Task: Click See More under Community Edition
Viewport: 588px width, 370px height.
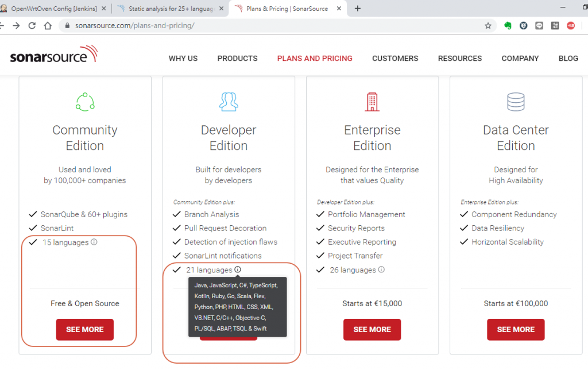Action: click(x=85, y=329)
